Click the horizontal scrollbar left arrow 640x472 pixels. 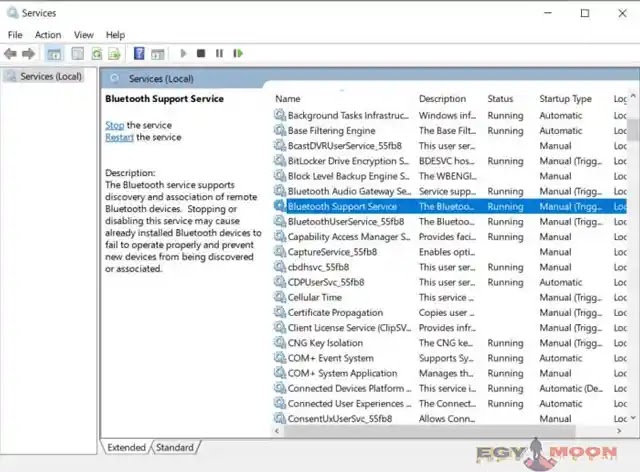pyautogui.click(x=278, y=431)
